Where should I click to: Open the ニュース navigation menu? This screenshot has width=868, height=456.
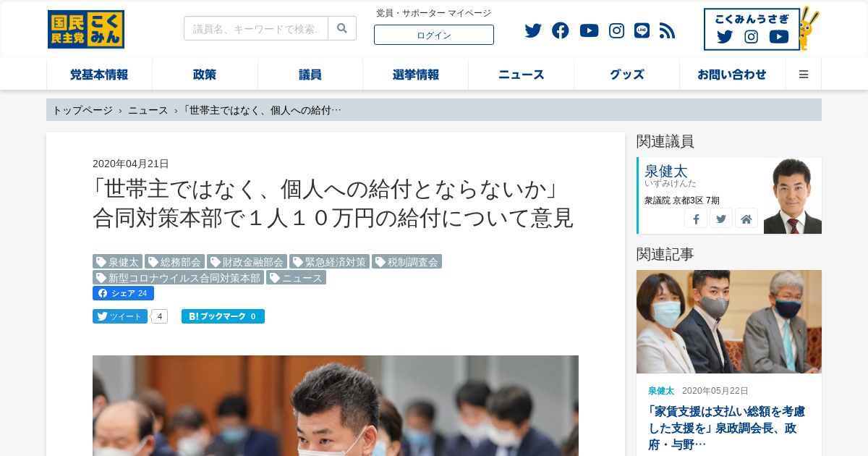[x=522, y=75]
